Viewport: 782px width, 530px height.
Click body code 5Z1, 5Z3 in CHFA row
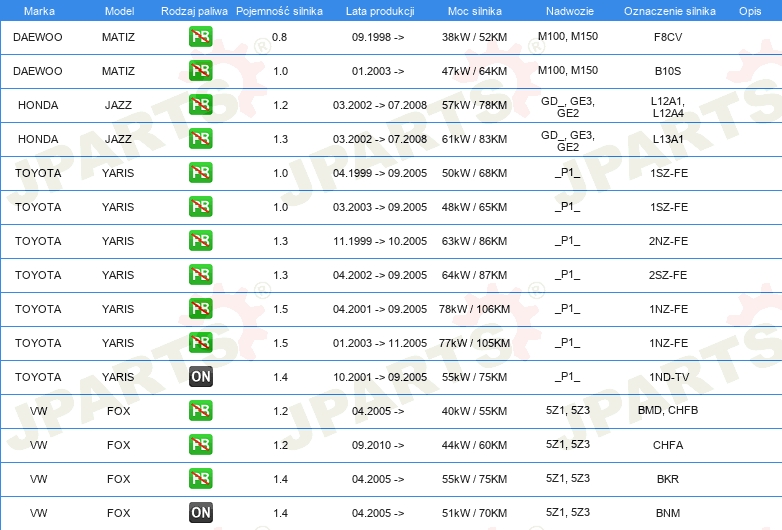click(568, 444)
